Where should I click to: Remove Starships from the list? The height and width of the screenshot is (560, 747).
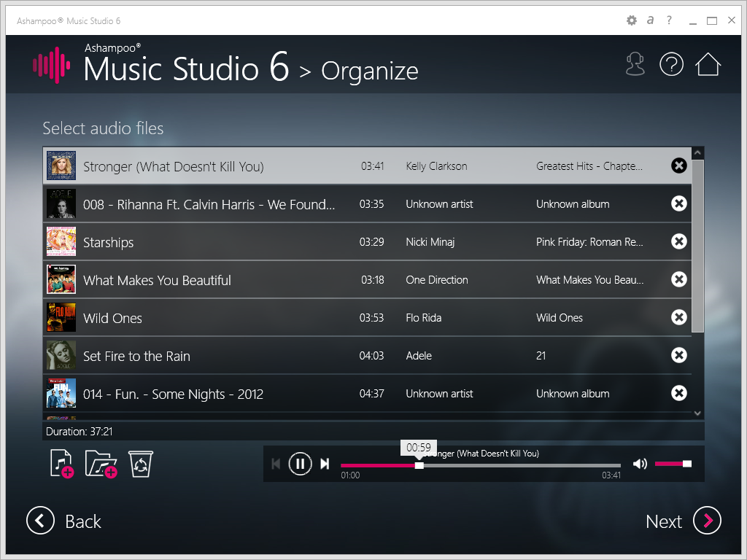[x=678, y=241]
